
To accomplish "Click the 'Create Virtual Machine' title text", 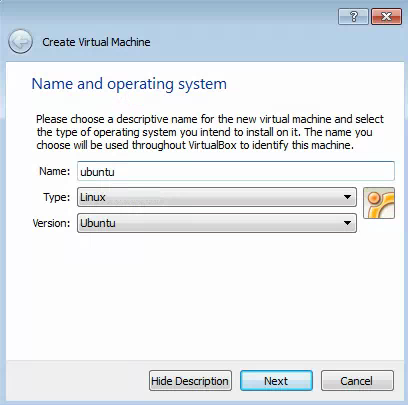I will pos(96,42).
